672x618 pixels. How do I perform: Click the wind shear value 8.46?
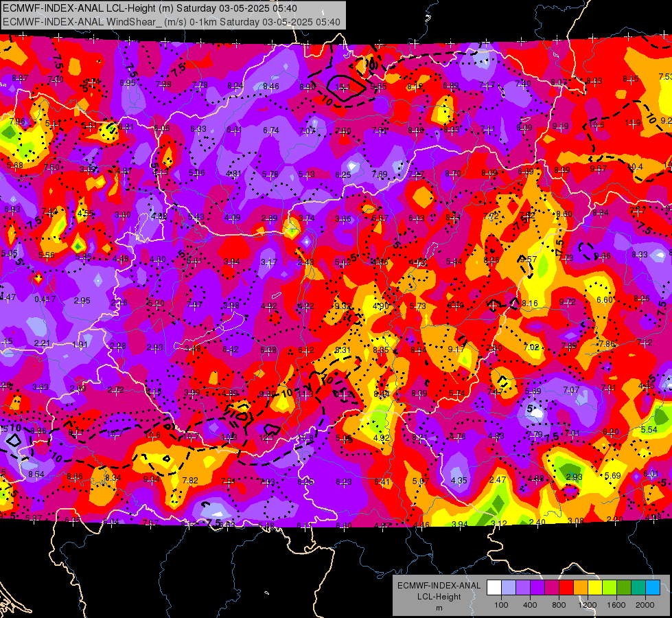click(x=271, y=87)
